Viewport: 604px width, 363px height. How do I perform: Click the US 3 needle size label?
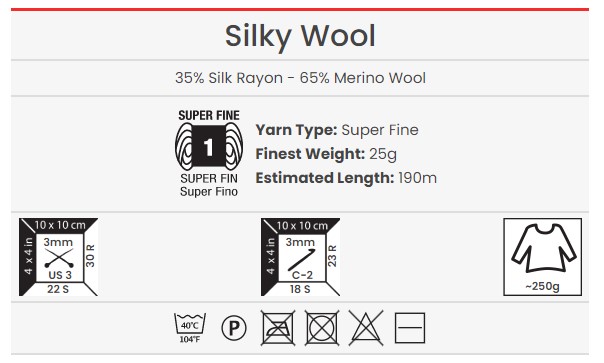60,275
